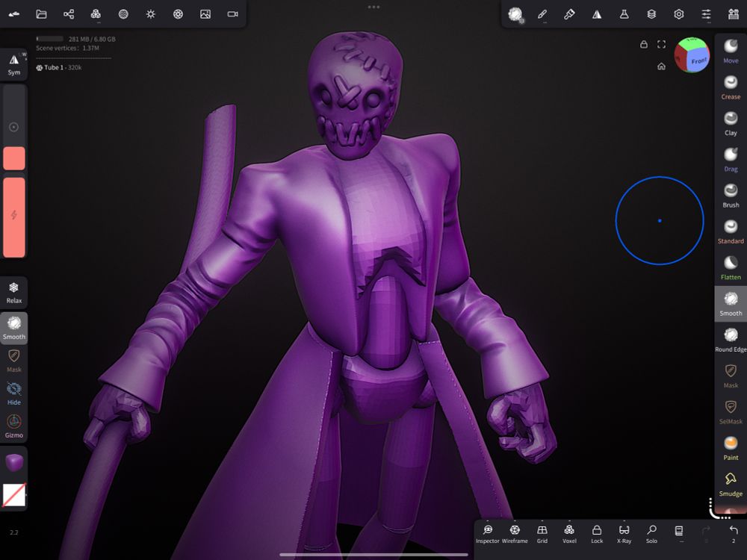The height and width of the screenshot is (560, 747).
Task: Open the Settings gear menu
Action: click(x=679, y=14)
